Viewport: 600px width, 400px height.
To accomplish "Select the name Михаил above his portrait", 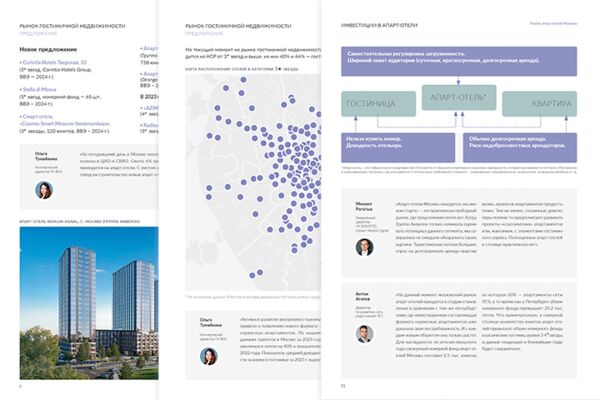I will coord(364,207).
